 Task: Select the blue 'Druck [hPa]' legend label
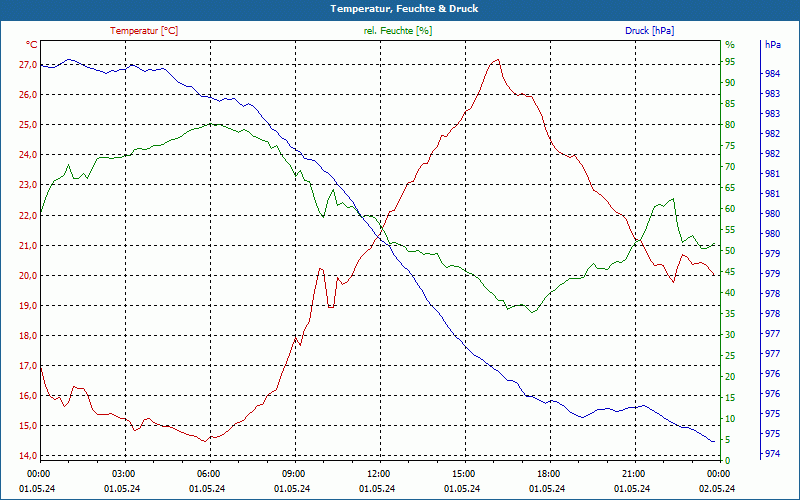[x=650, y=31]
